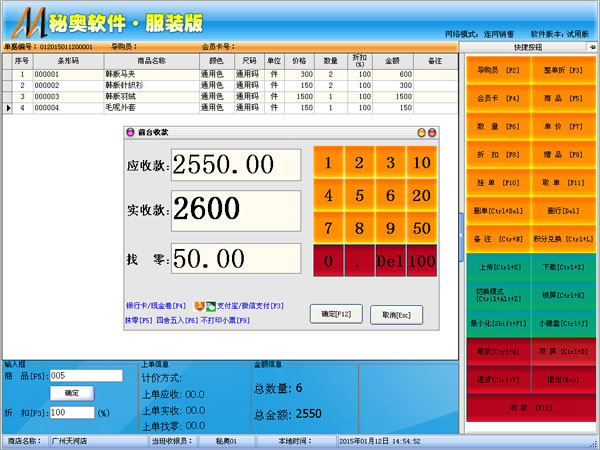Tap the 50 quick-amount keypad button
This screenshot has height=450, width=600.
pos(421,228)
